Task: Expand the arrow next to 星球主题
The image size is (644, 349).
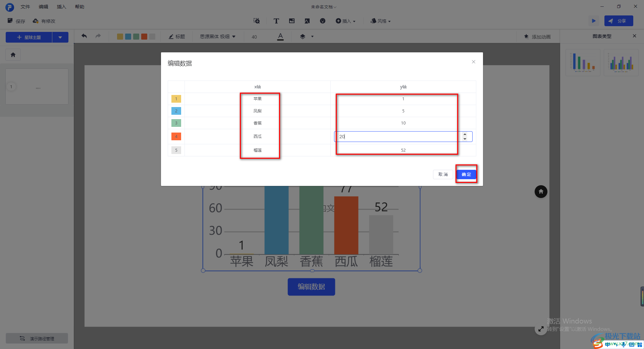Action: [60, 37]
